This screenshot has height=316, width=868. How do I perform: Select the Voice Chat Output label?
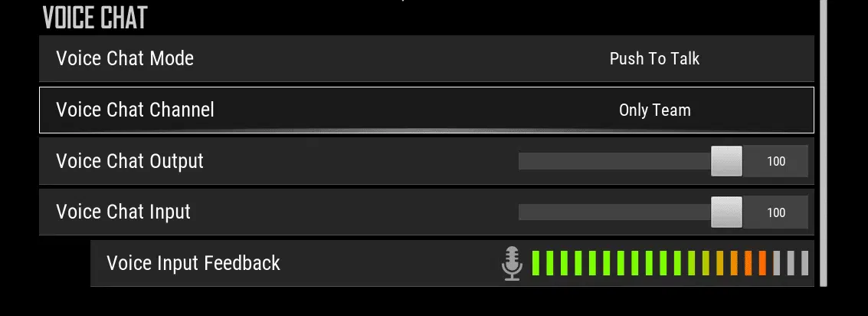pos(130,161)
